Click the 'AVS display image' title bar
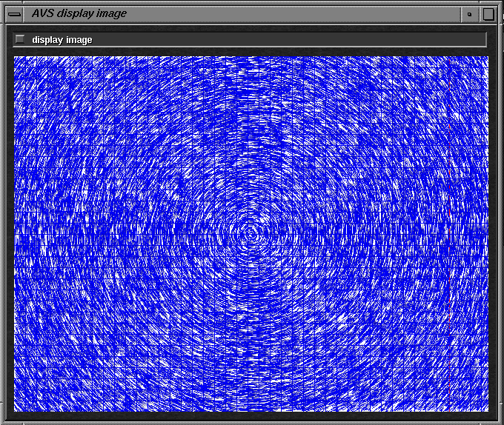The height and width of the screenshot is (425, 504). pos(242,14)
